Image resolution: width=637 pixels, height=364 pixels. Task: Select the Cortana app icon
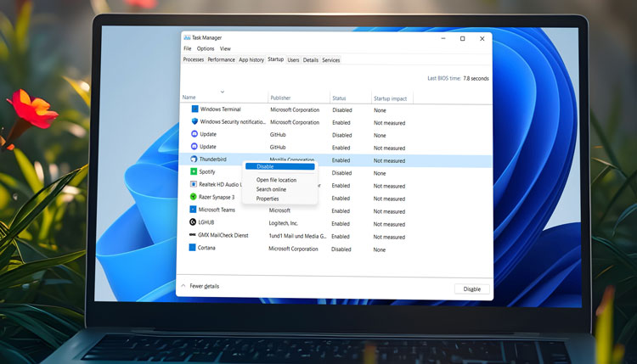193,248
